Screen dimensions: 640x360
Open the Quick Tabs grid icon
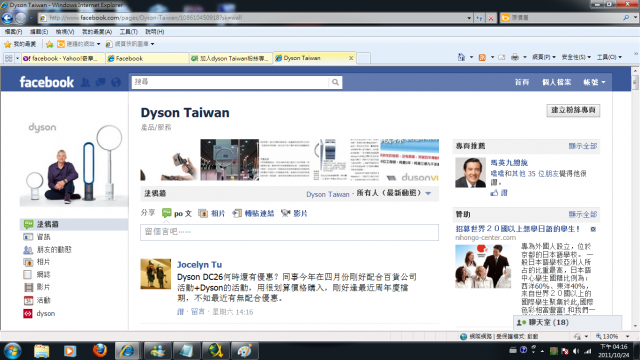pyautogui.click(x=9, y=58)
